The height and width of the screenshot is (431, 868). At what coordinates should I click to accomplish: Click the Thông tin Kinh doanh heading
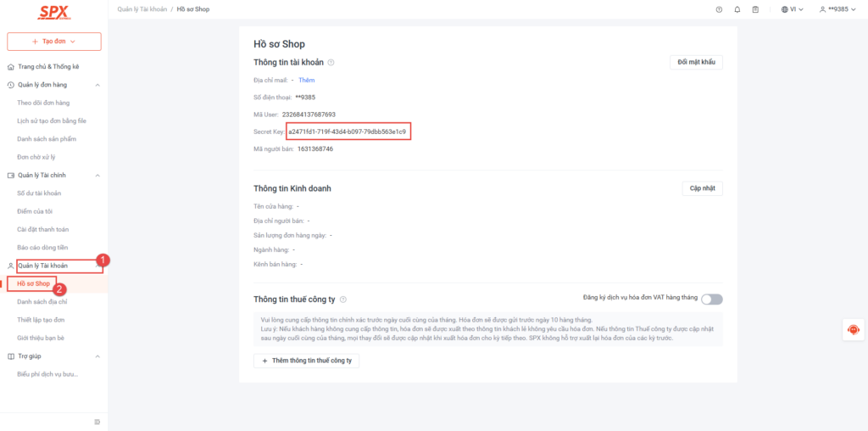[292, 188]
